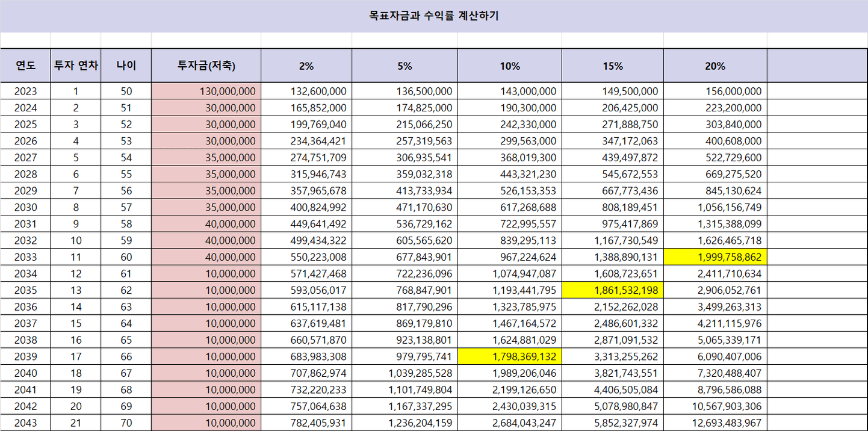Click the yellow highlighted cell 1,861,532,198
868x431 pixels.
coord(612,290)
